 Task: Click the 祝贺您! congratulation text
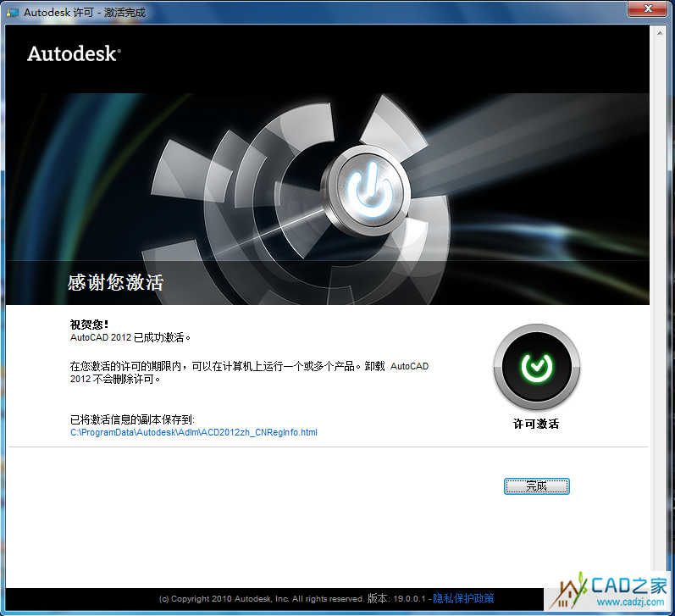pos(90,324)
